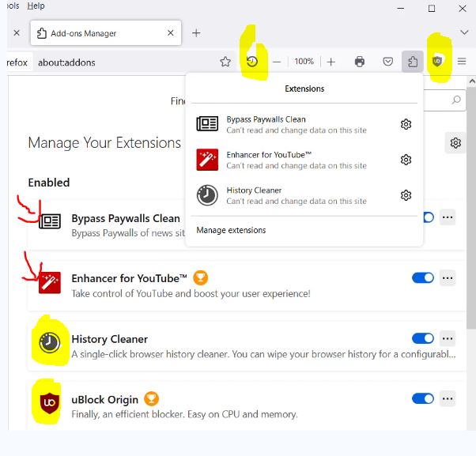This screenshot has height=456, width=476.
Task: Disable Enhancer for YouTube with its switch
Action: point(423,278)
